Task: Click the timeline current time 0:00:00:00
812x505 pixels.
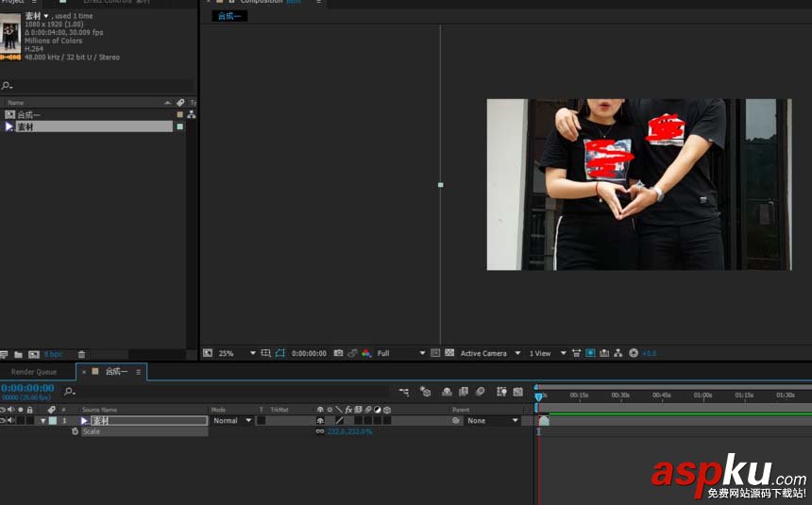Action: [x=27, y=388]
